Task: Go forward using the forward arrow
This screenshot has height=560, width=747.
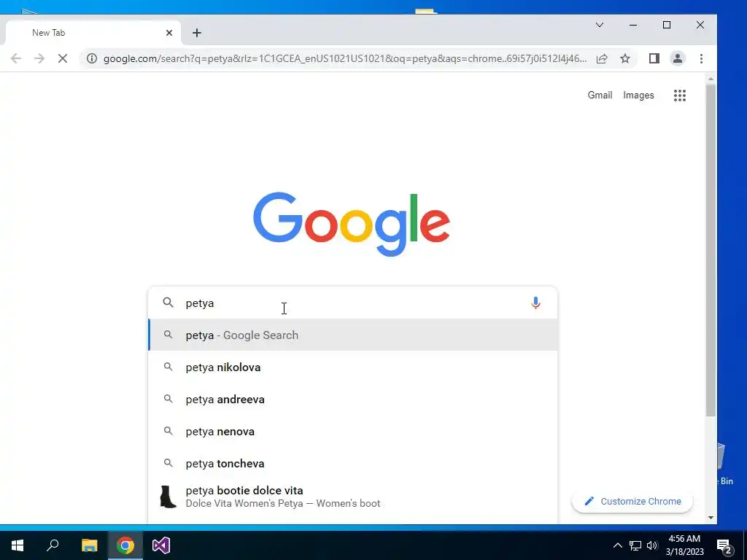Action: 39,58
